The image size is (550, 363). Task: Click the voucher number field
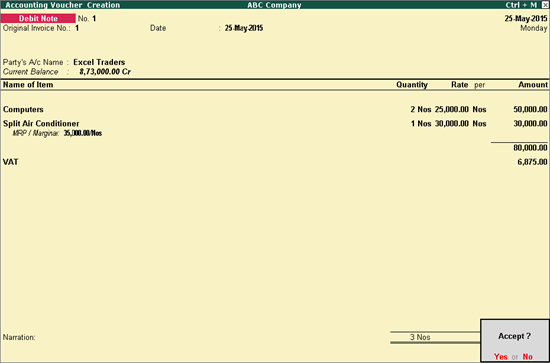(x=94, y=19)
